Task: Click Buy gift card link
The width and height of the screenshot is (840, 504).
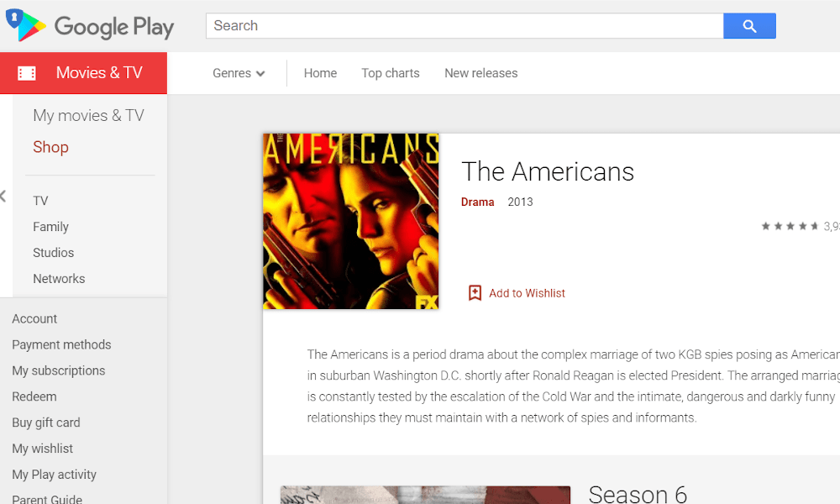Action: tap(46, 423)
